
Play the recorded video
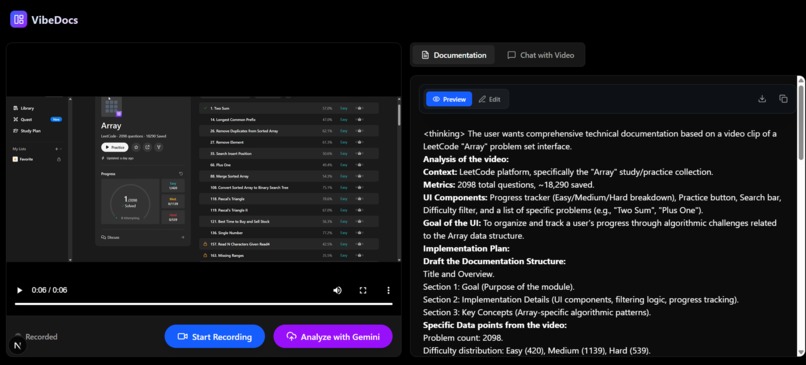point(20,290)
